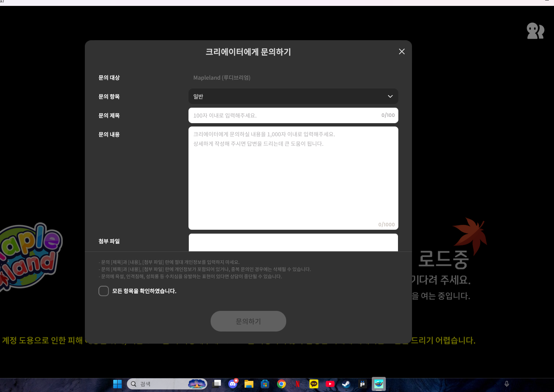Click the 문의 제목 title input field
The width and height of the screenshot is (554, 392).
(284, 115)
